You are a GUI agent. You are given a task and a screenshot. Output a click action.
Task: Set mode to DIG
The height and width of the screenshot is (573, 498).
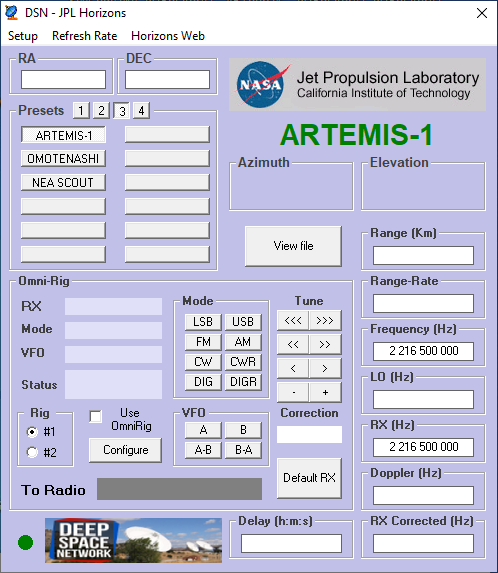coord(203,382)
